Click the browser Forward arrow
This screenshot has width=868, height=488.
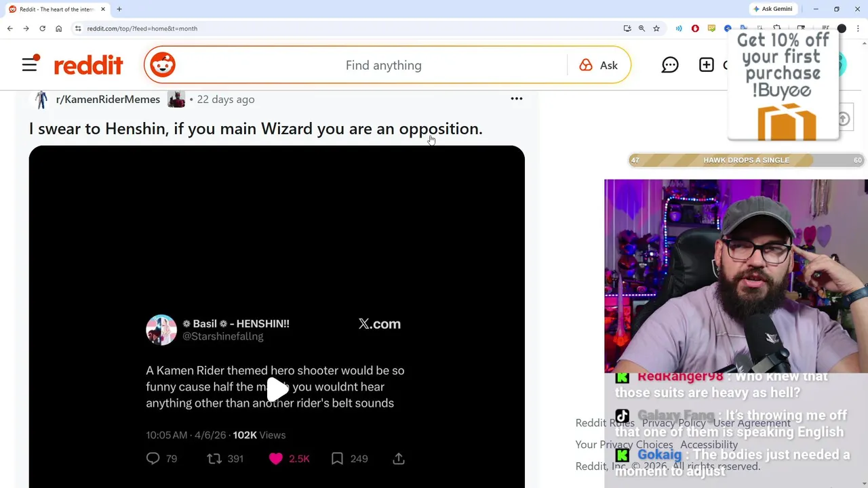tap(26, 28)
